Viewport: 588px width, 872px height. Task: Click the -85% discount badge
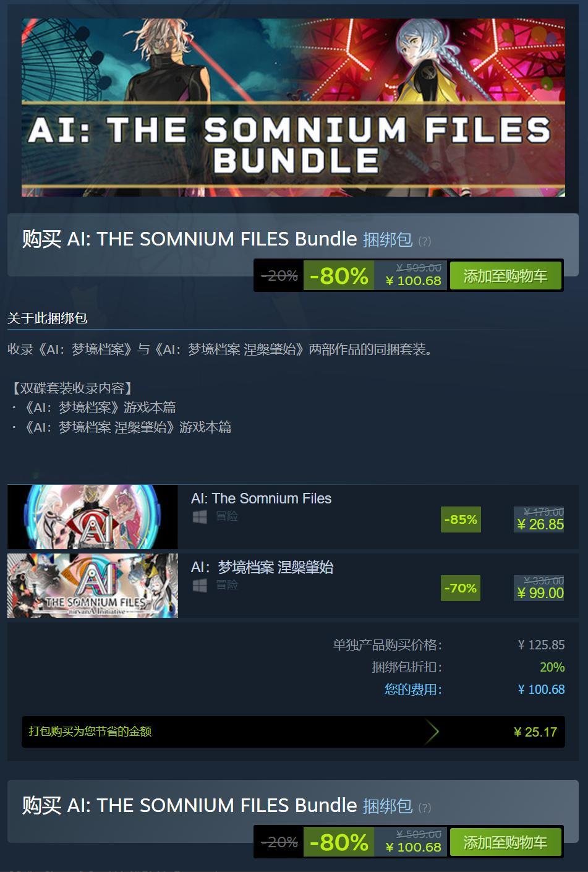[x=461, y=519]
